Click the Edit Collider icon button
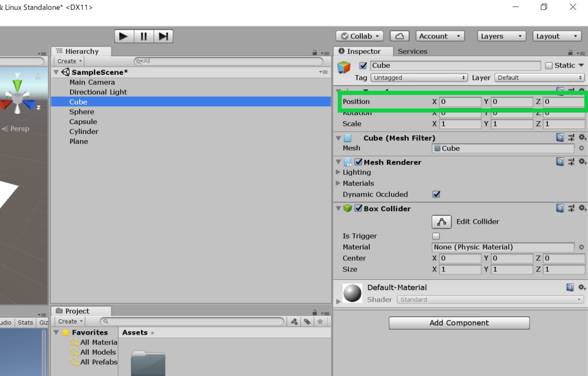Viewport: 588px width, 376px height. click(x=441, y=221)
